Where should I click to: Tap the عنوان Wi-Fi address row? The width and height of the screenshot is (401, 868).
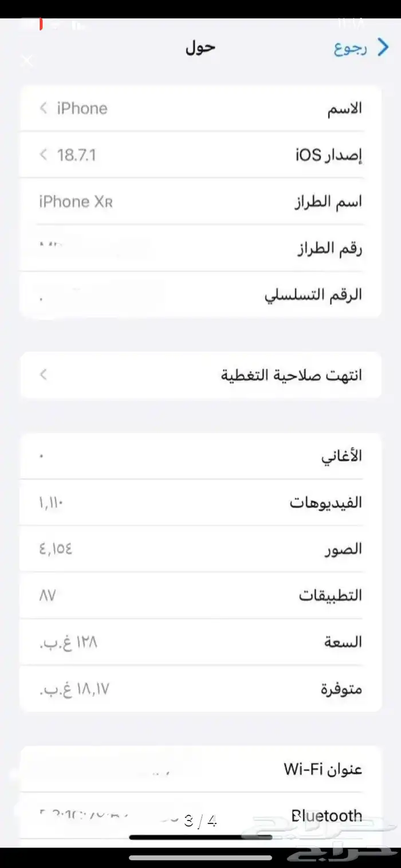click(200, 769)
